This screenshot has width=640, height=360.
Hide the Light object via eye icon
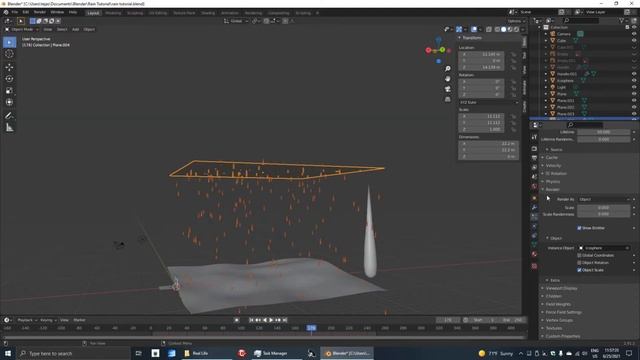pyautogui.click(x=634, y=87)
